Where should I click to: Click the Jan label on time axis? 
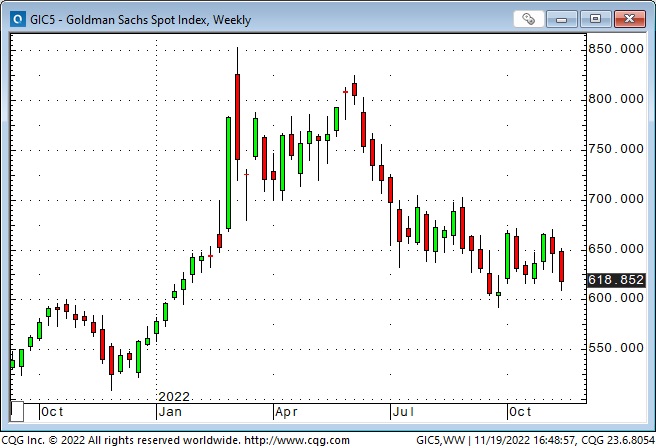pos(170,412)
